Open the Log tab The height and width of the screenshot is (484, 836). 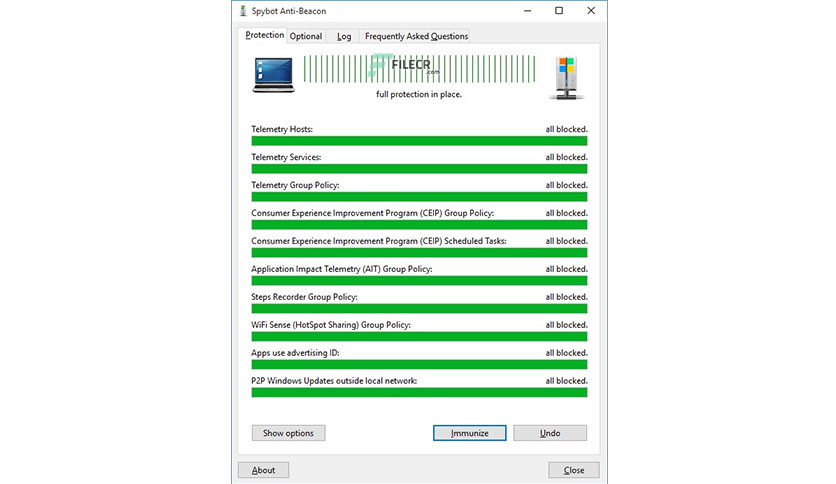coord(344,36)
